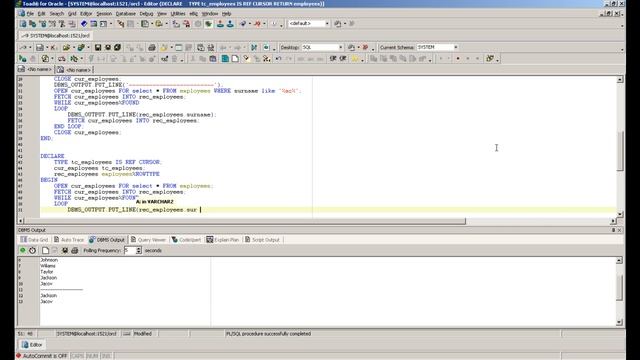640x360 pixels.
Task: Open the Query Viewer tab
Action: (x=148, y=240)
